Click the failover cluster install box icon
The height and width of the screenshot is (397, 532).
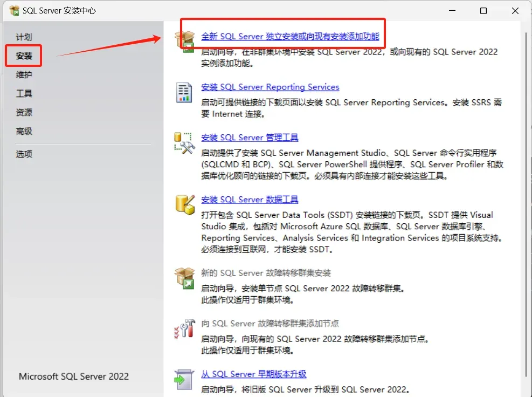point(184,278)
